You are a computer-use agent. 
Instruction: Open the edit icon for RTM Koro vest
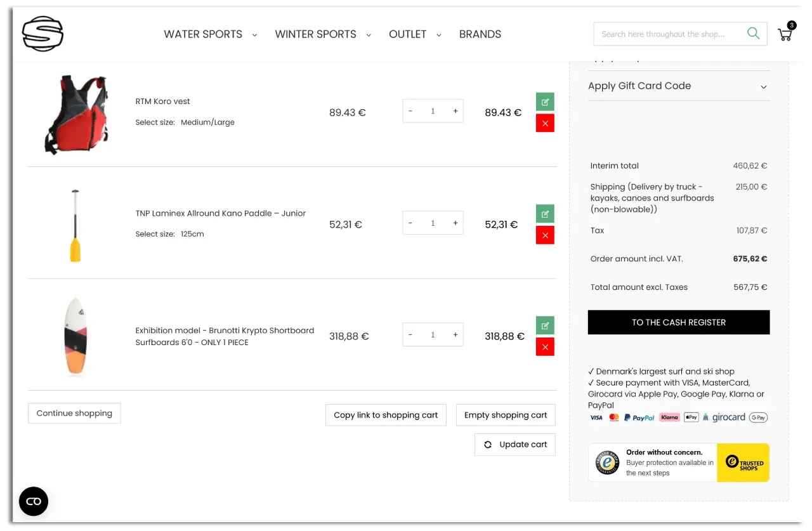click(x=545, y=101)
